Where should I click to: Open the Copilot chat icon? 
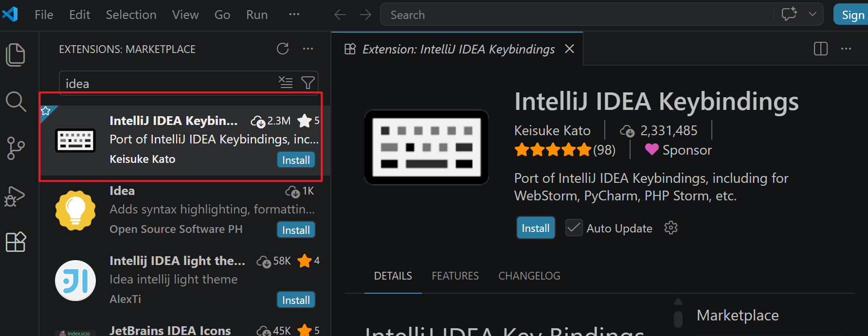[x=789, y=14]
